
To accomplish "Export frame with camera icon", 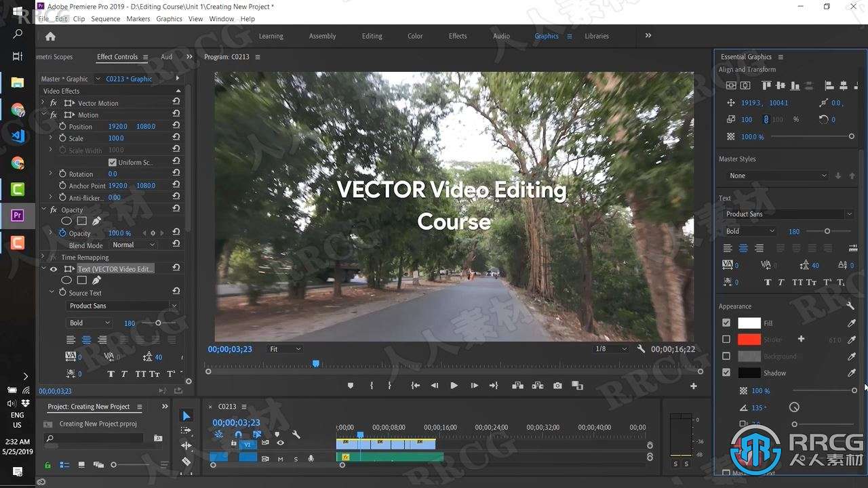I will tap(557, 386).
